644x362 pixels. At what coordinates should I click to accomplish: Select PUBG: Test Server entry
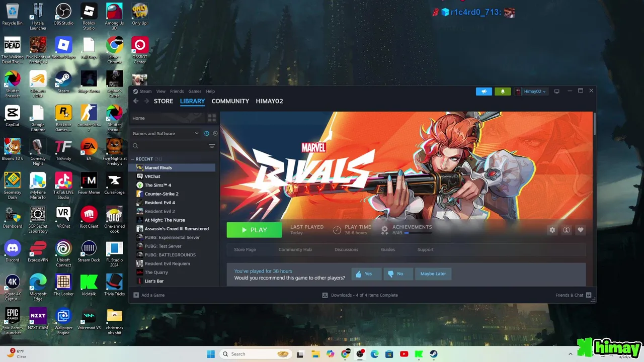pos(173,246)
